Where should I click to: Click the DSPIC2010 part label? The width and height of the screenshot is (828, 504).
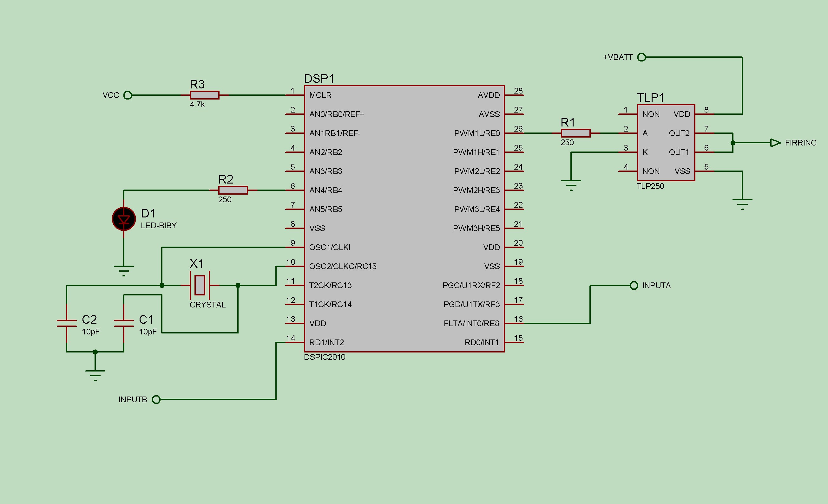click(x=324, y=357)
